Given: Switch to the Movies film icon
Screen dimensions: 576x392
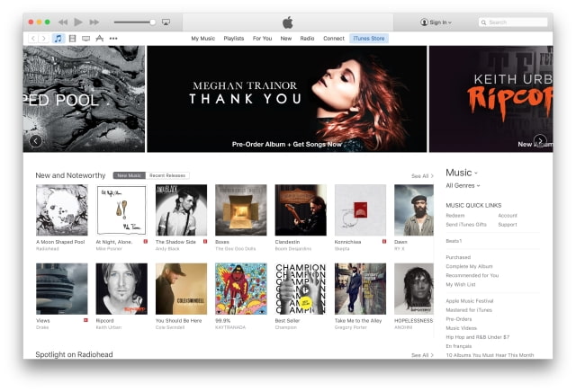Looking at the screenshot, I should [72, 38].
